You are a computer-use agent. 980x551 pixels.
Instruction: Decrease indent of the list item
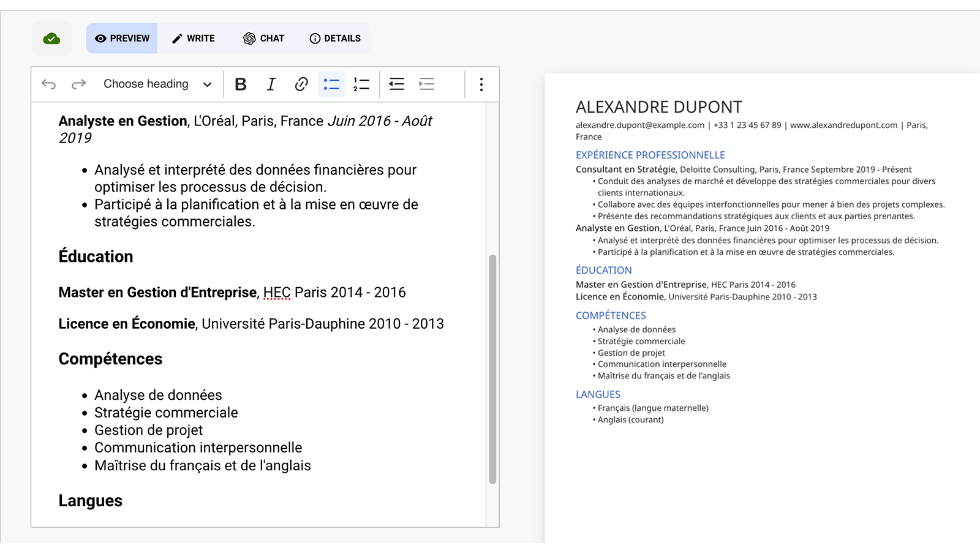tap(397, 84)
